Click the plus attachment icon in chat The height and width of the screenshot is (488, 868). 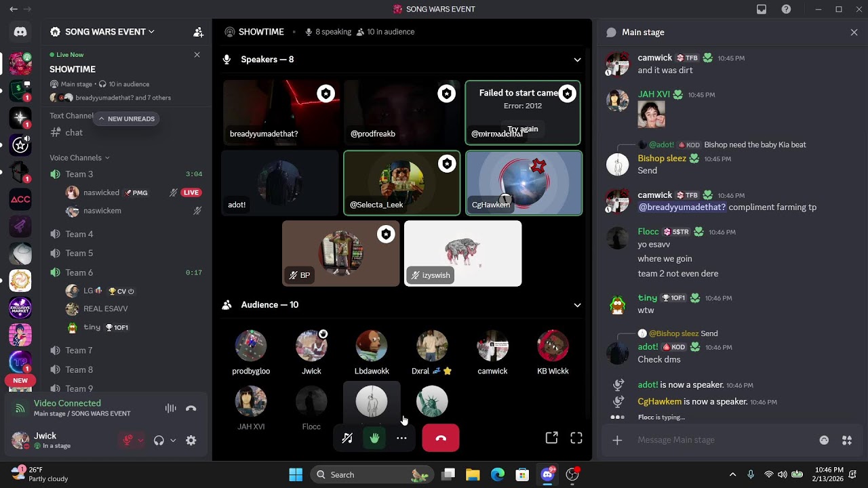point(617,440)
